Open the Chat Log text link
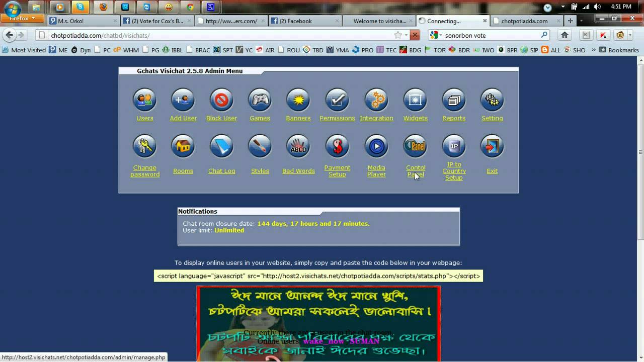The image size is (644, 362). (222, 171)
